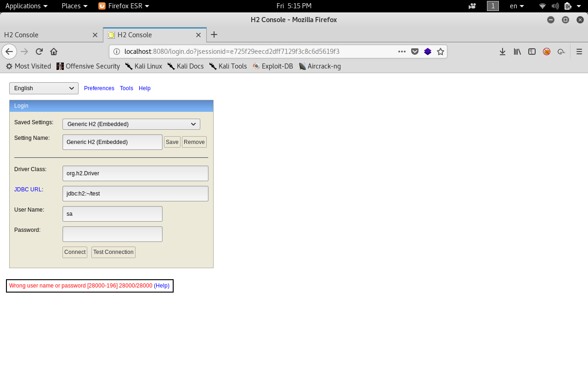This screenshot has width=588, height=368.
Task: Open Firefox hamburger menu
Action: click(579, 52)
